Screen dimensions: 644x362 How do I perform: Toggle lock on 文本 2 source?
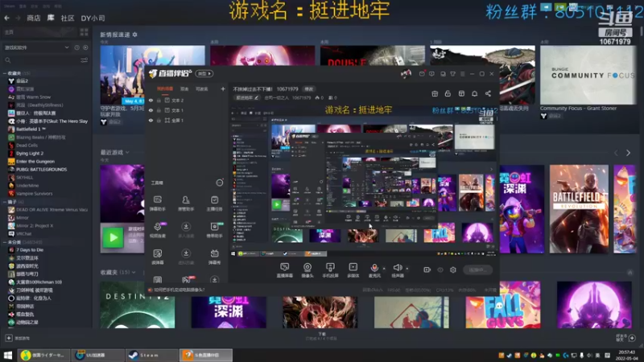159,100
